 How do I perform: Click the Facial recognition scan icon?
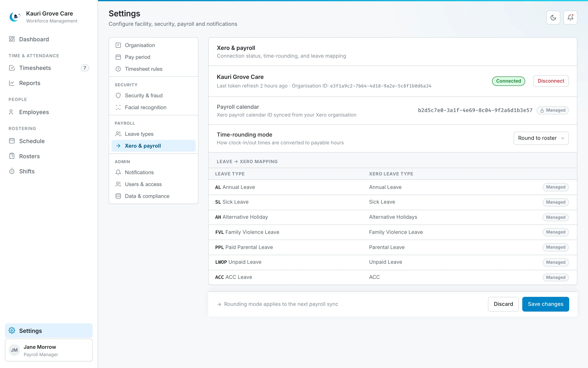click(x=118, y=107)
